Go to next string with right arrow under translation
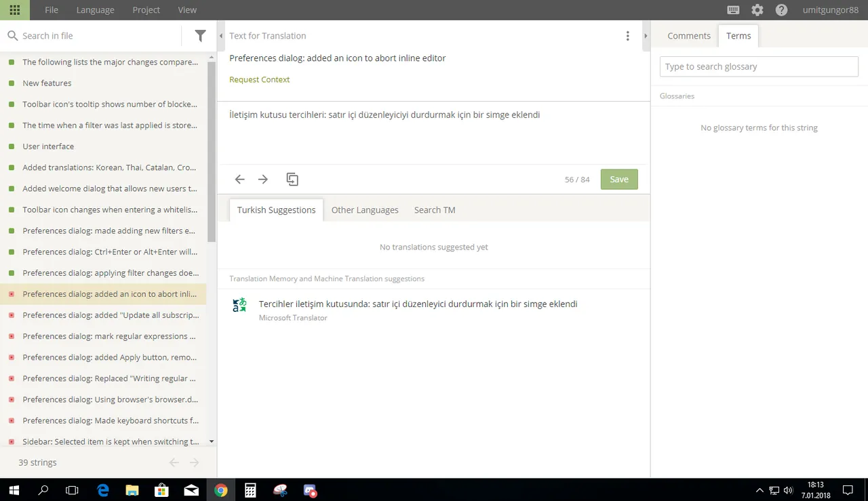The image size is (868, 501). pyautogui.click(x=263, y=179)
